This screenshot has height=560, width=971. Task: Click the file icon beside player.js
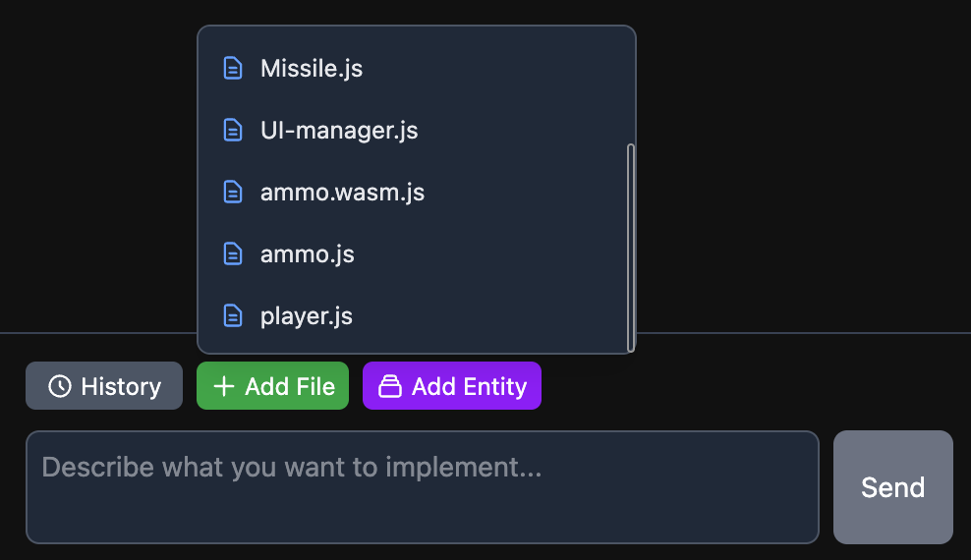(x=233, y=315)
